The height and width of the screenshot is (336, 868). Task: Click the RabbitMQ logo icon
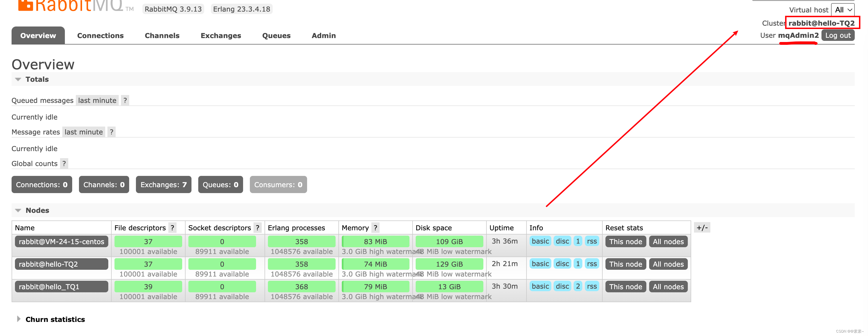coord(25,5)
